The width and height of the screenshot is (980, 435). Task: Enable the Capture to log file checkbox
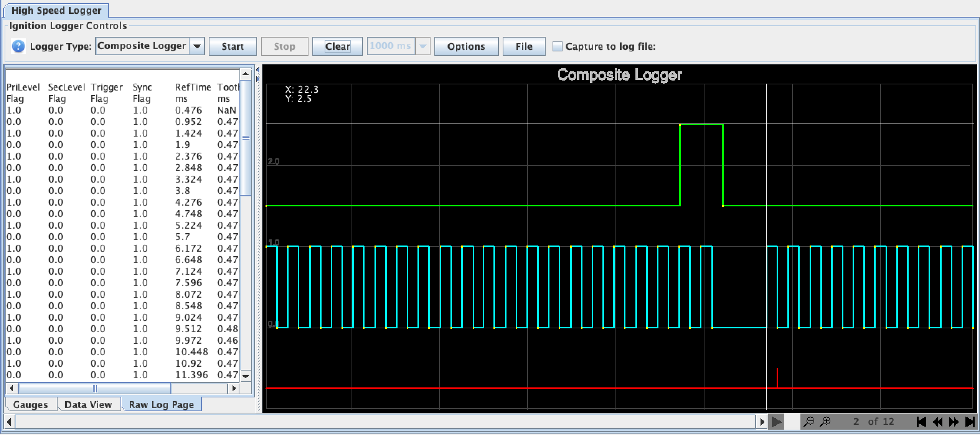pos(557,46)
